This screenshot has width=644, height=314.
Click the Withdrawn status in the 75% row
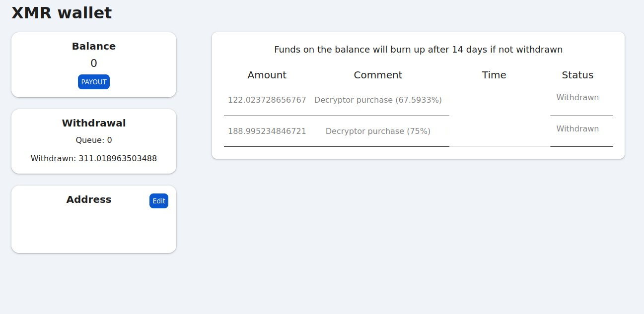[x=577, y=128]
